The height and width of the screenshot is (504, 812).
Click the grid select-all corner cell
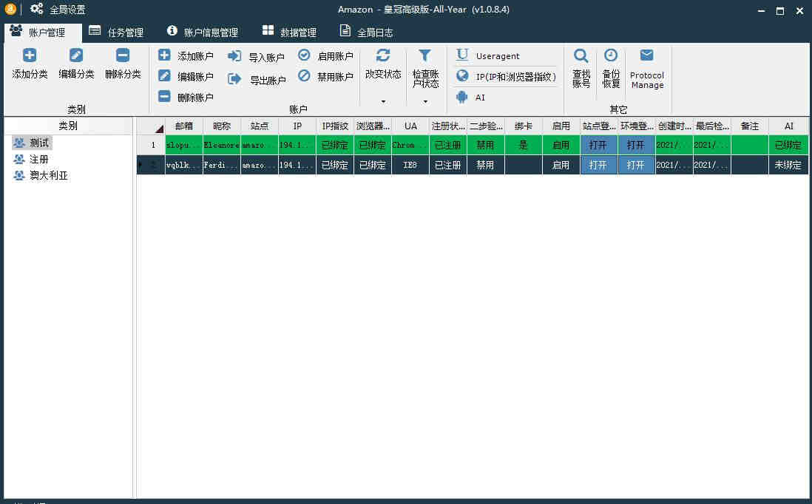pos(151,126)
